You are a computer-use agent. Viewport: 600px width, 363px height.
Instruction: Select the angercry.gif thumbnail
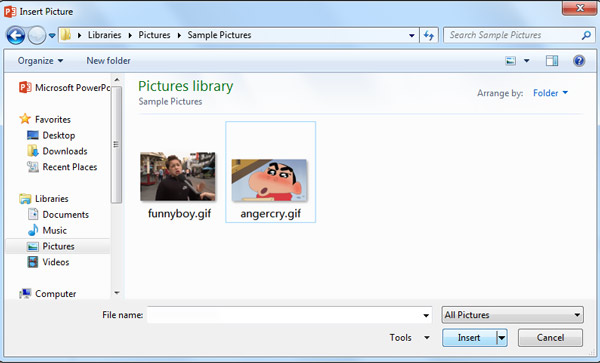[270, 180]
